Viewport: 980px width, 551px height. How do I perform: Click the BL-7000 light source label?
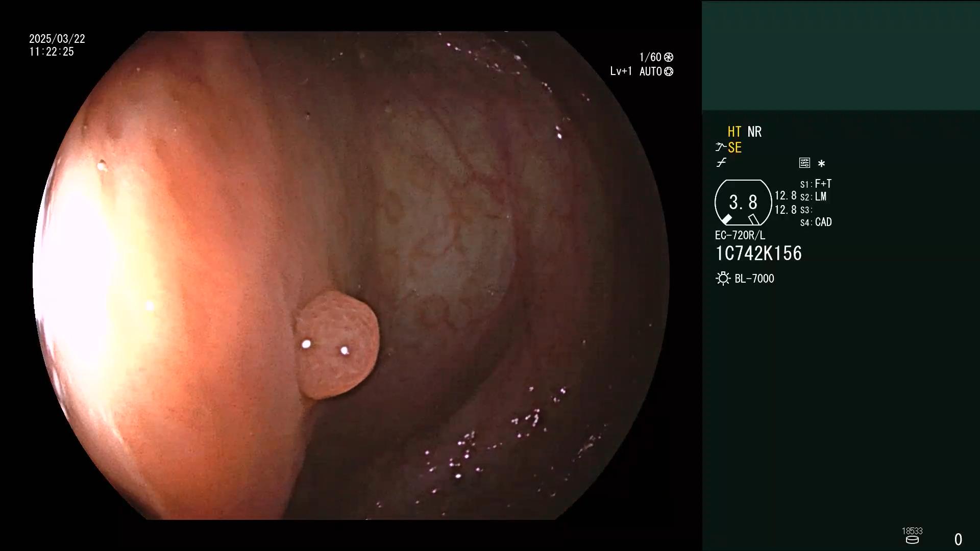[754, 279]
